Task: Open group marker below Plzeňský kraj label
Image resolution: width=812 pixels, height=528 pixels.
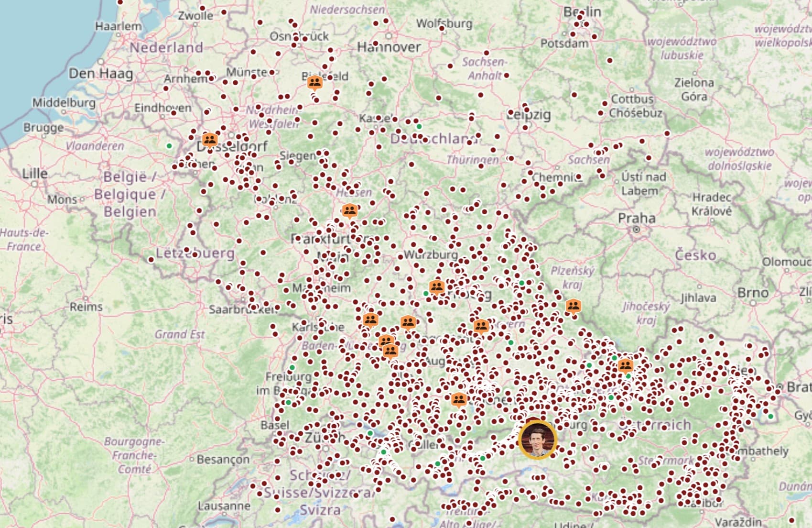Action: coord(573,305)
